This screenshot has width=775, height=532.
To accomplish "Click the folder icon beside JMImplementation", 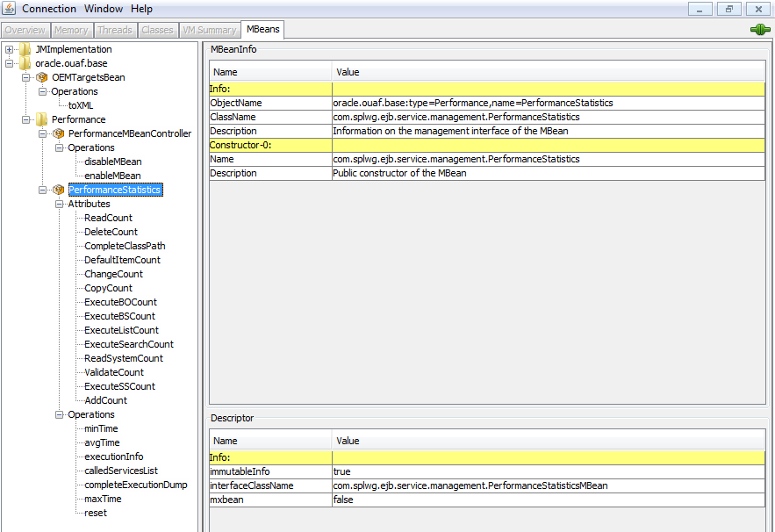I will (x=24, y=49).
